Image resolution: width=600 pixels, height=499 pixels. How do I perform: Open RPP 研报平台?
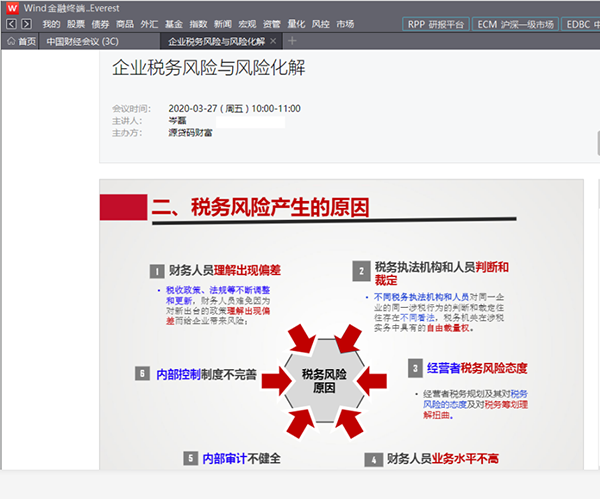(434, 23)
